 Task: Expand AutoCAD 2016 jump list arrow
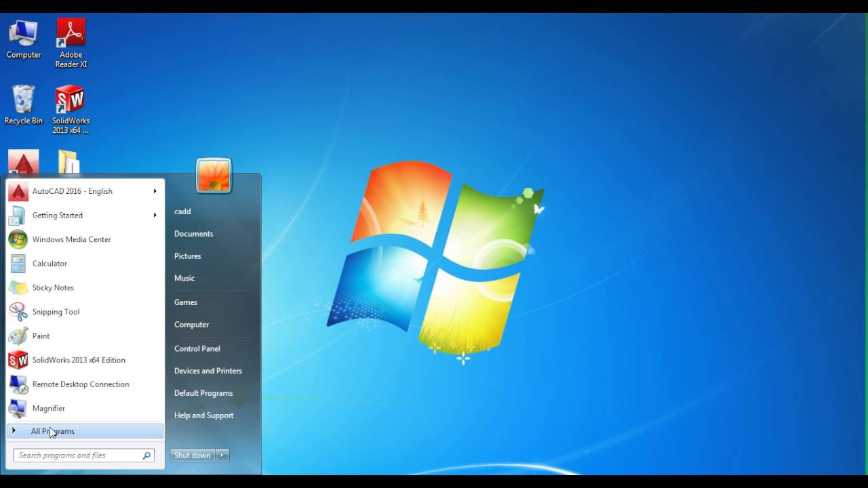pyautogui.click(x=155, y=191)
